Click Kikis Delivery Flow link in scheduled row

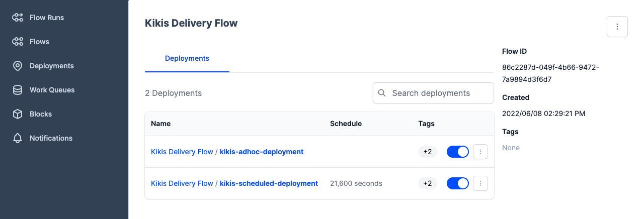click(182, 183)
